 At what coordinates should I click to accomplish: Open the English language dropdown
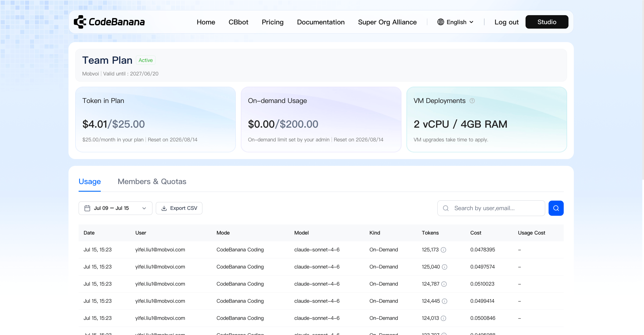[x=456, y=22]
